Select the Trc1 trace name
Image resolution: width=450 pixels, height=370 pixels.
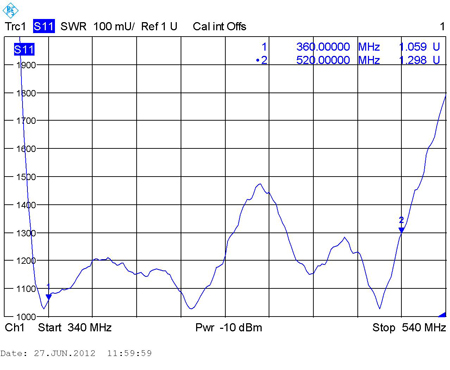point(15,26)
